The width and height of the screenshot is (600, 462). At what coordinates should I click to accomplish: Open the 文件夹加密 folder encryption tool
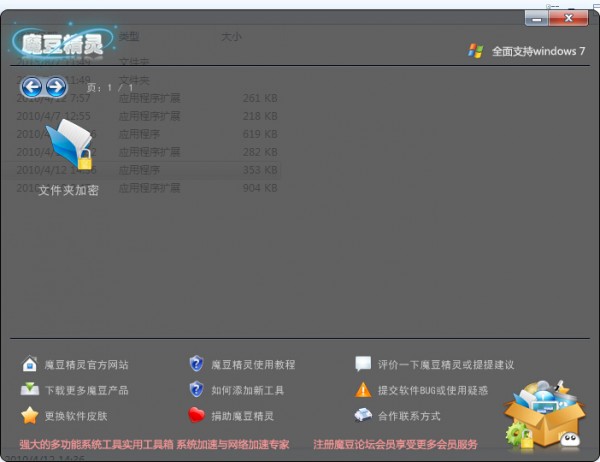[68, 149]
